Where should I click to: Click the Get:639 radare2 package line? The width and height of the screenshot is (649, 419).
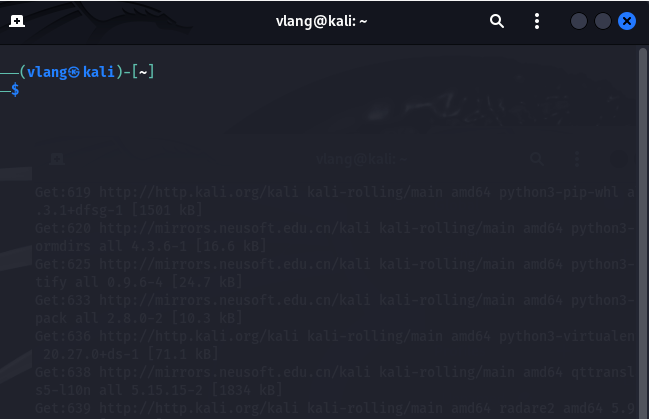click(334, 408)
